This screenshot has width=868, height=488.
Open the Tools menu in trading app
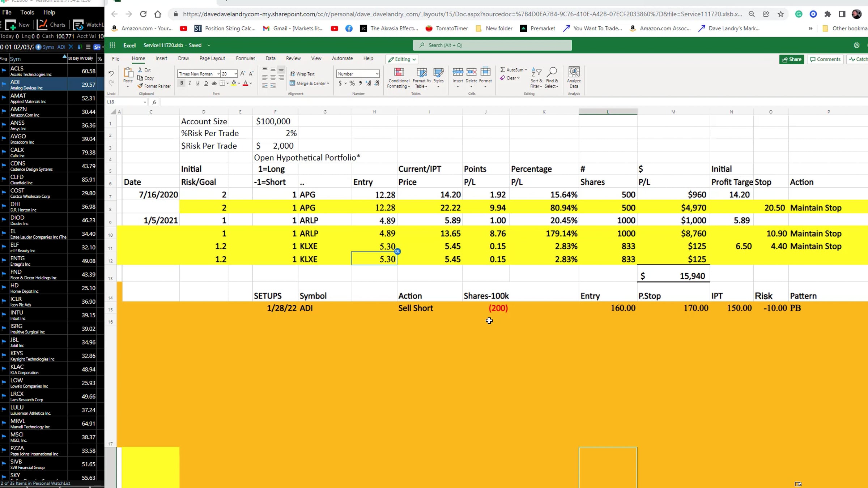click(x=27, y=12)
